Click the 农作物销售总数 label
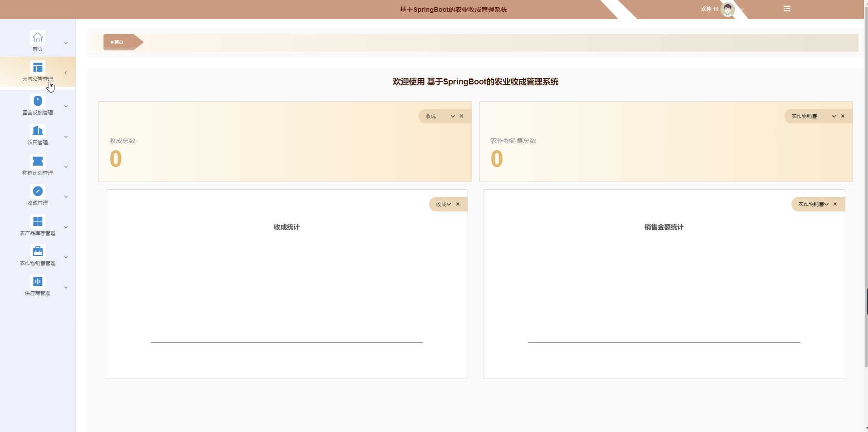This screenshot has height=432, width=868. pos(513,141)
